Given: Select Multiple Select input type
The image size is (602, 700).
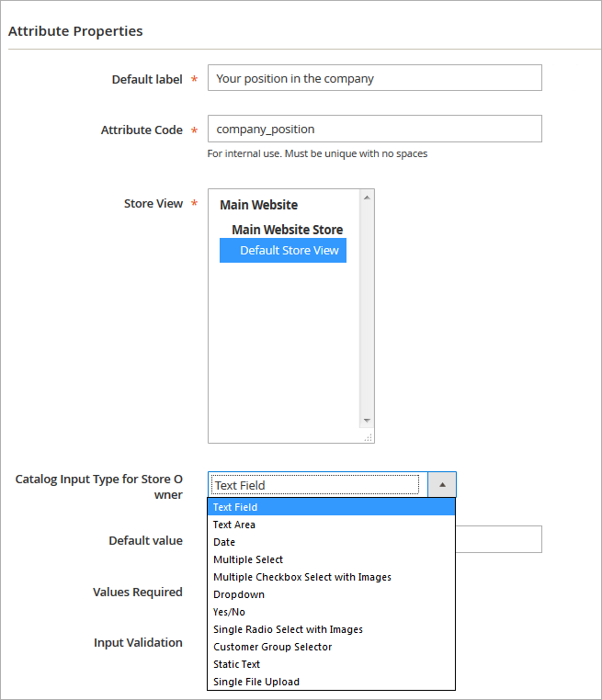Looking at the screenshot, I should (248, 559).
